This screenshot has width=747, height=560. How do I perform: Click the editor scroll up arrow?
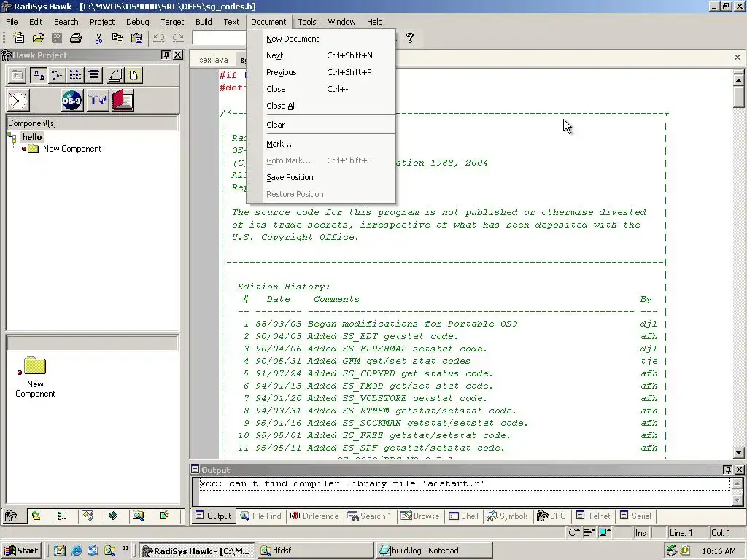pos(738,80)
